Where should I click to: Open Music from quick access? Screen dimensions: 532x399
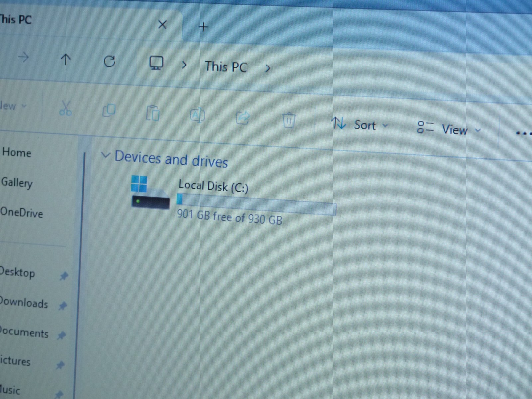coord(10,390)
